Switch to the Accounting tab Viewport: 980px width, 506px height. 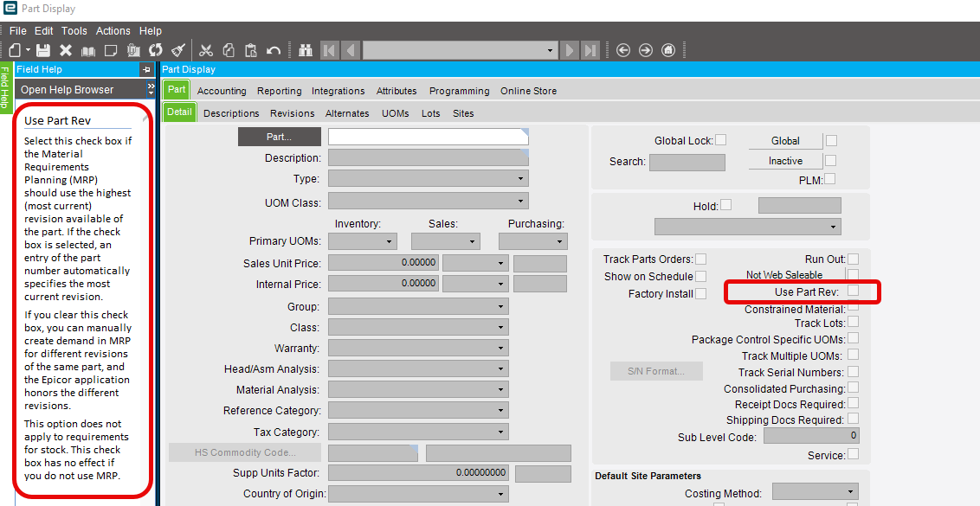click(222, 91)
